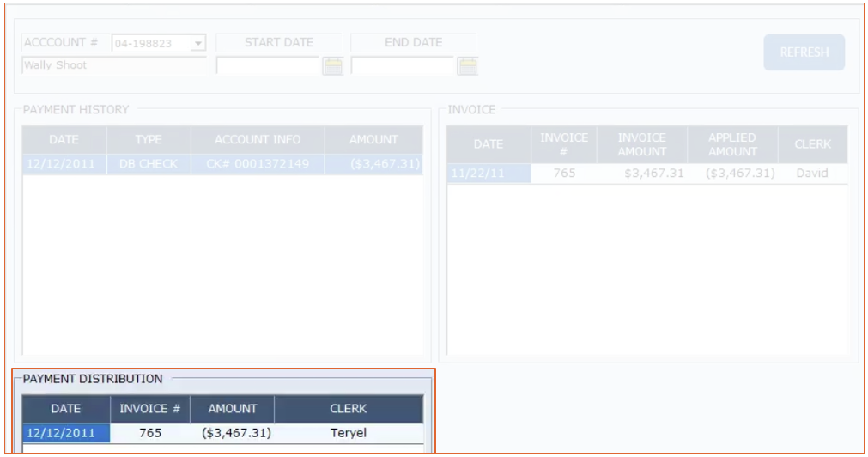Screen dimensions: 868x457
Task: Click Invoice # header in Payment Distribution
Action: (x=150, y=409)
